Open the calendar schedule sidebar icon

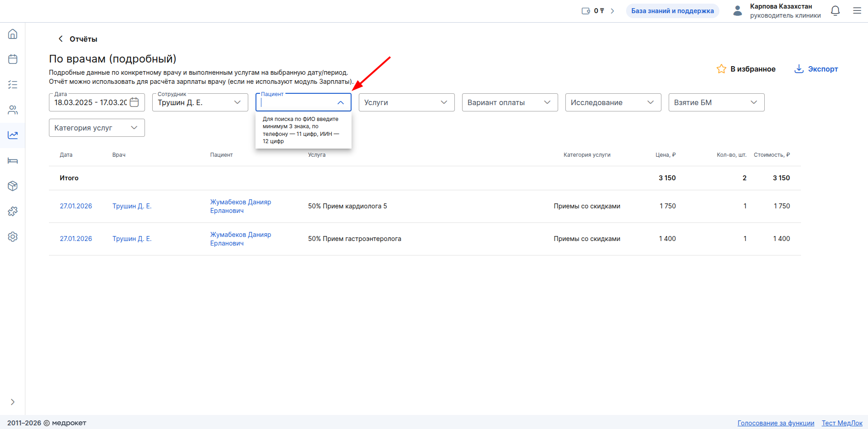point(13,59)
